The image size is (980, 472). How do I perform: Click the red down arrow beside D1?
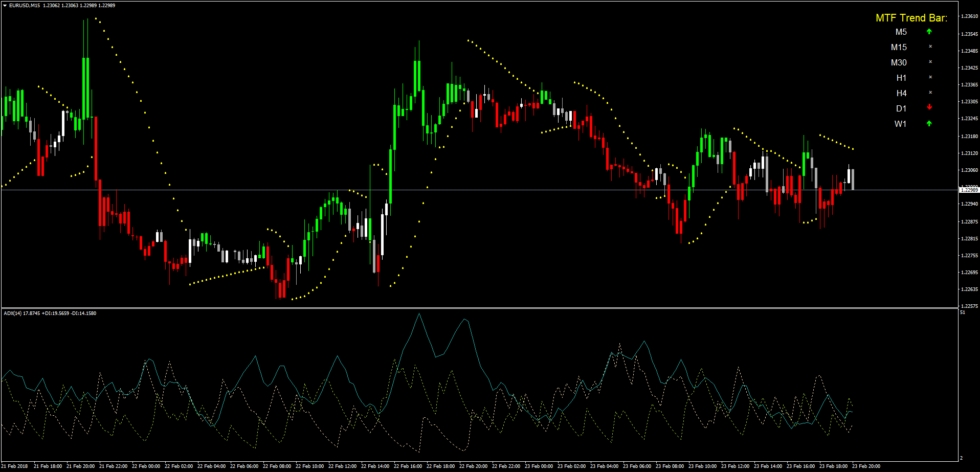pyautogui.click(x=929, y=107)
